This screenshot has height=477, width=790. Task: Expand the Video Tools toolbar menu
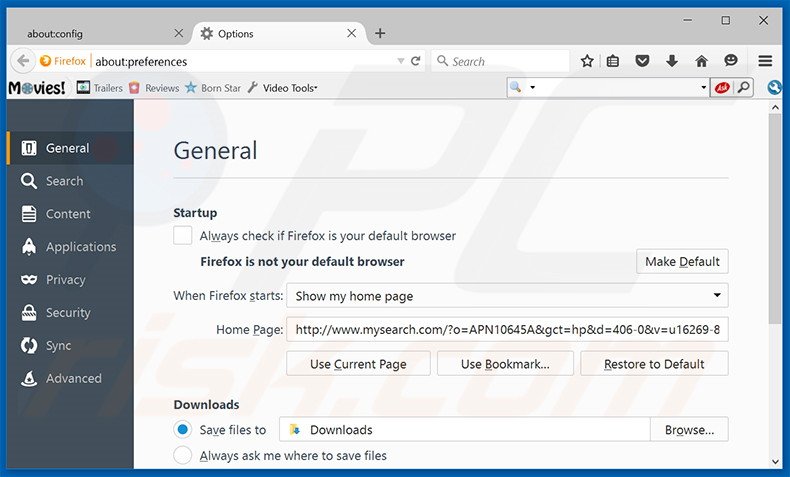[283, 88]
